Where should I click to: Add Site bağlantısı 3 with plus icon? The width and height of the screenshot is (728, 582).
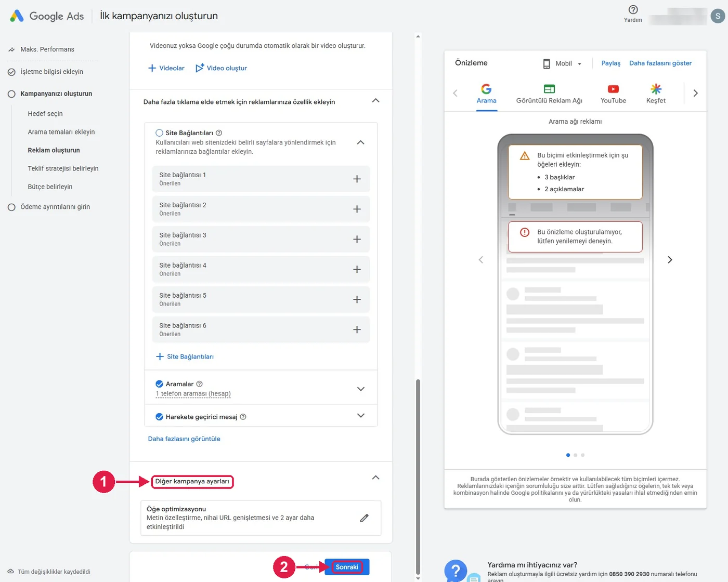point(357,239)
